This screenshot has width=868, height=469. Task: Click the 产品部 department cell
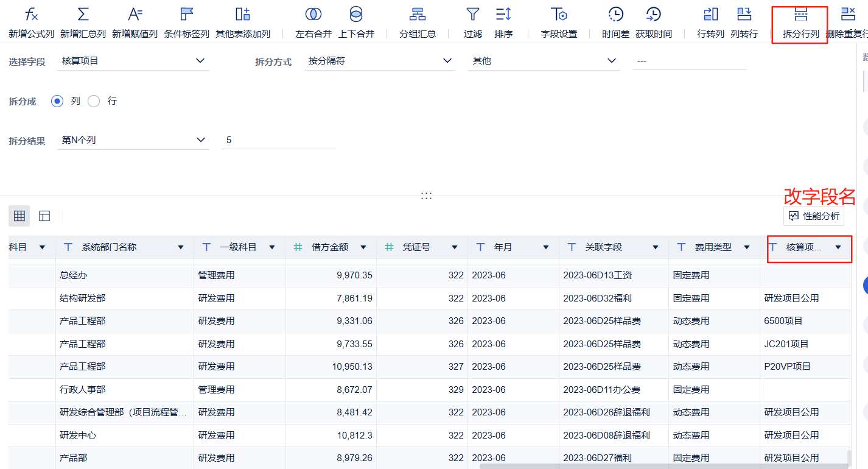click(x=125, y=458)
